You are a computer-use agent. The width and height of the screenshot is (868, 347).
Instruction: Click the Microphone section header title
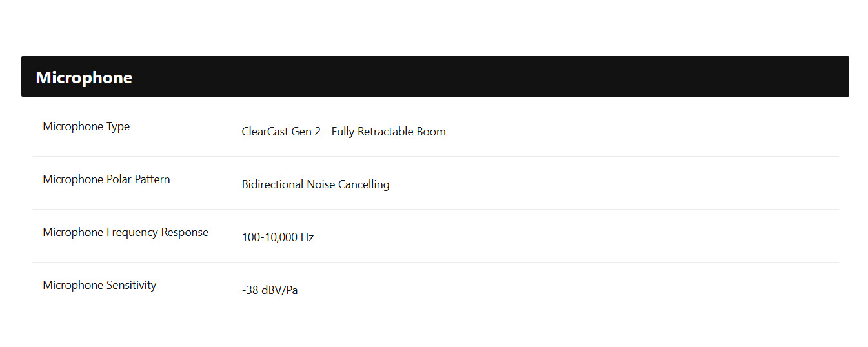point(84,77)
